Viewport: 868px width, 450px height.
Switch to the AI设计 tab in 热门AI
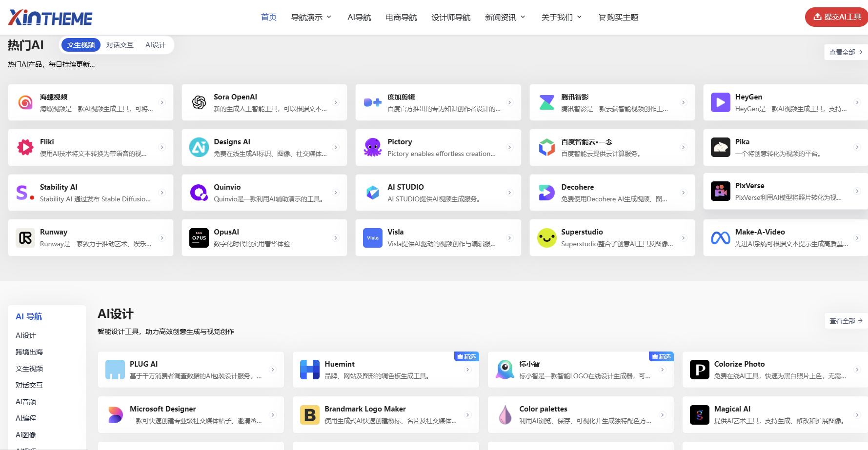click(156, 45)
